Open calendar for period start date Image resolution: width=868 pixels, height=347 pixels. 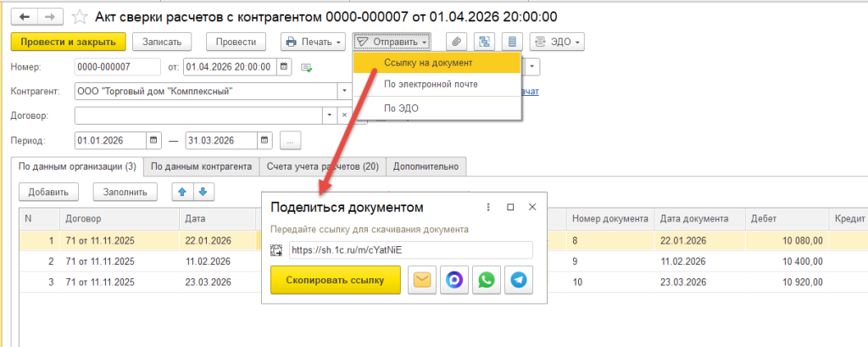(x=153, y=140)
